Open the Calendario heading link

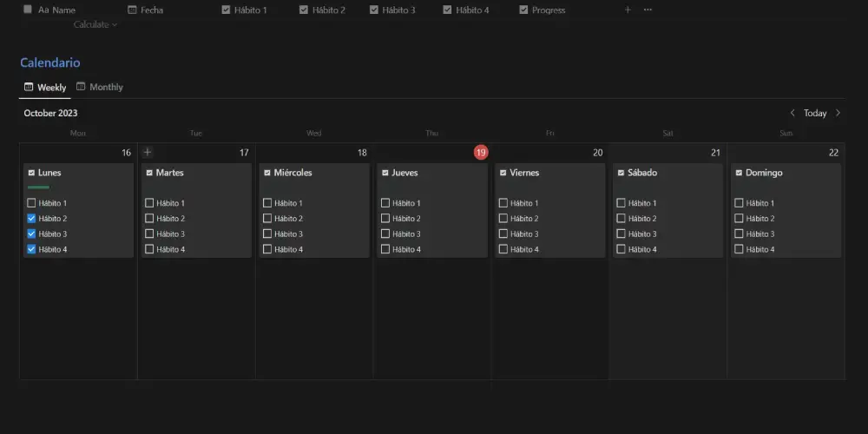(x=50, y=62)
